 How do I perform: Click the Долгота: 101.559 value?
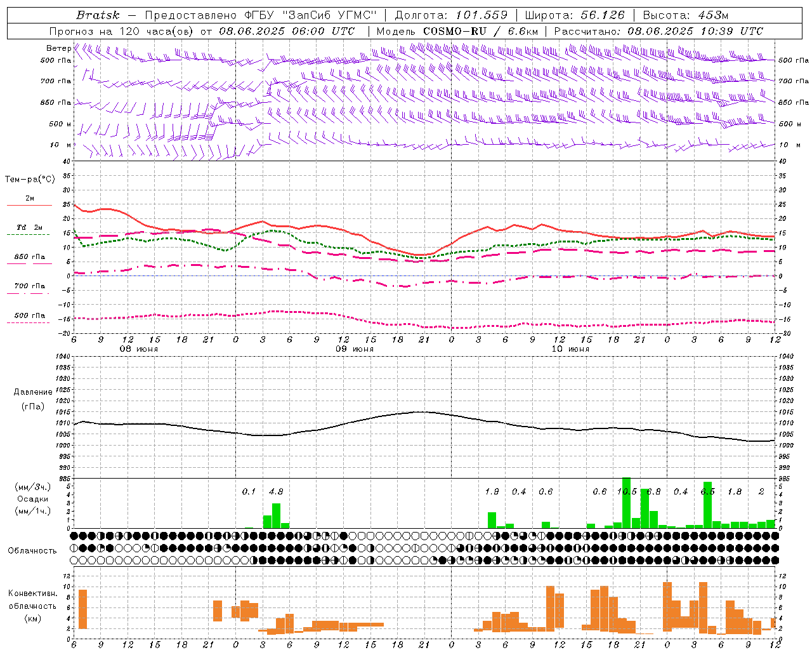pyautogui.click(x=451, y=15)
